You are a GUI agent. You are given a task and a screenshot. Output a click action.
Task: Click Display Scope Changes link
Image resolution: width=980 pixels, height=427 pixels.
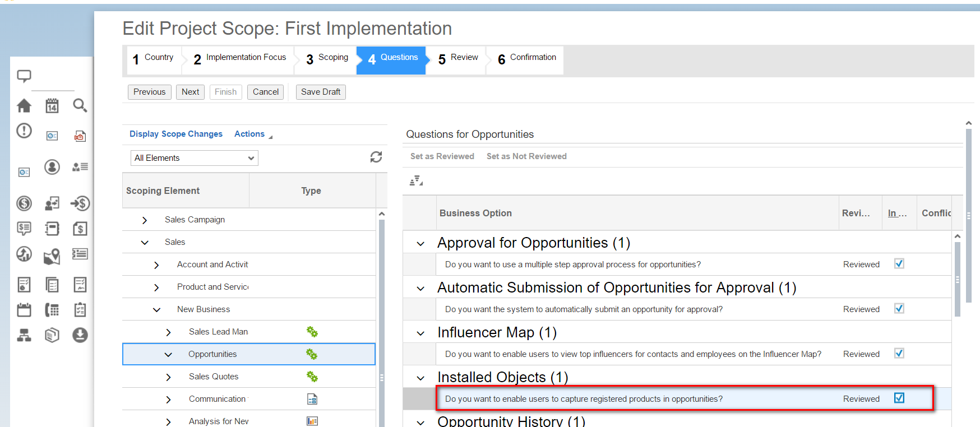coord(176,134)
